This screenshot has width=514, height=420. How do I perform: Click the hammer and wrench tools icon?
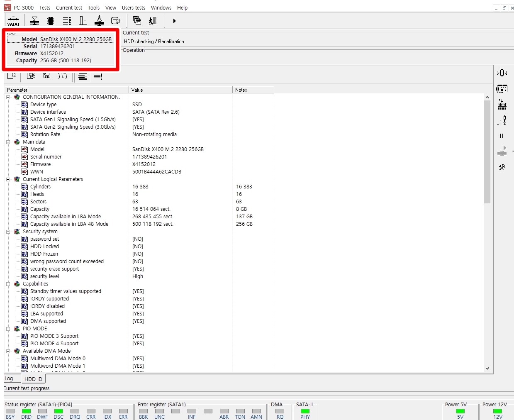[x=502, y=167]
